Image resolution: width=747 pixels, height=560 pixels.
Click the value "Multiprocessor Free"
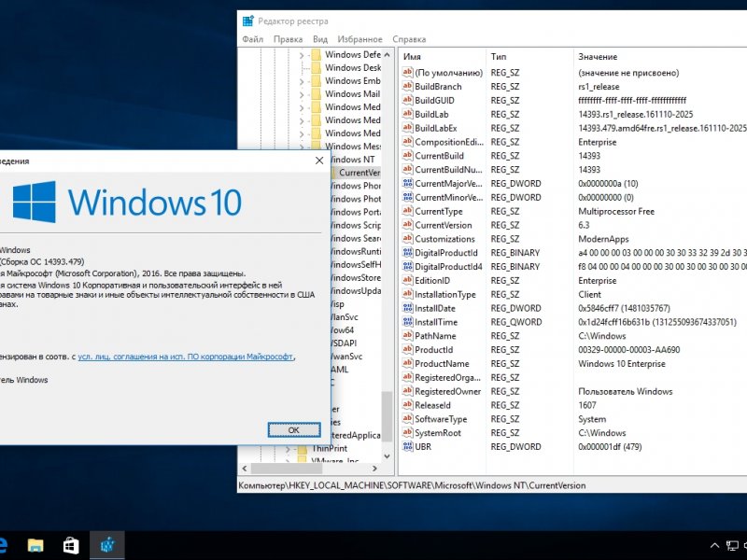(616, 211)
